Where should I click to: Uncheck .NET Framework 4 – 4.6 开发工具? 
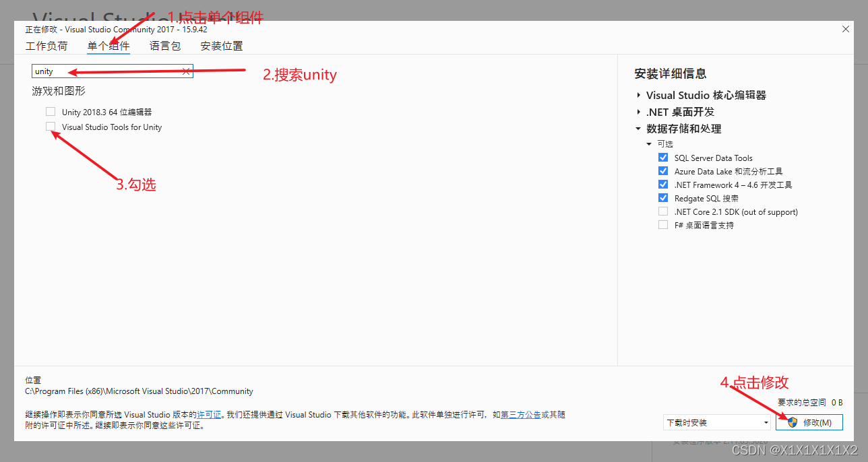662,185
